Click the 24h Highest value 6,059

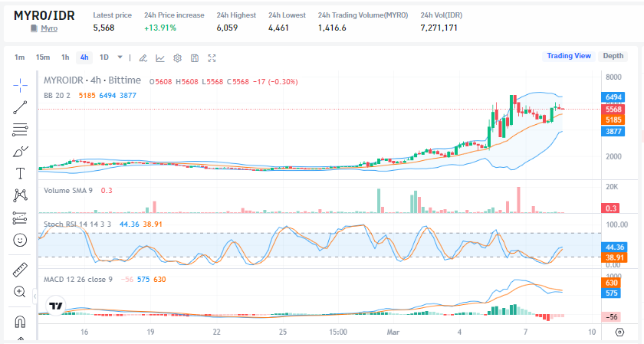point(227,28)
